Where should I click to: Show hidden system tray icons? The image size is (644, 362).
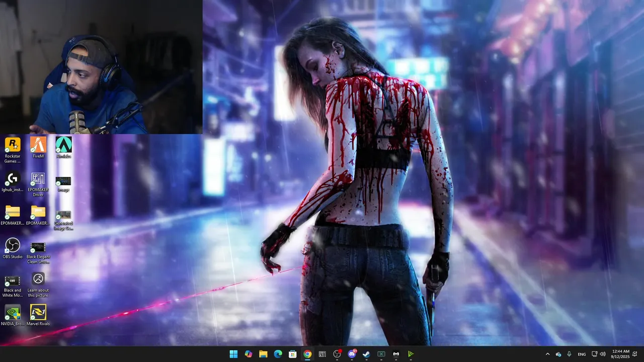547,354
